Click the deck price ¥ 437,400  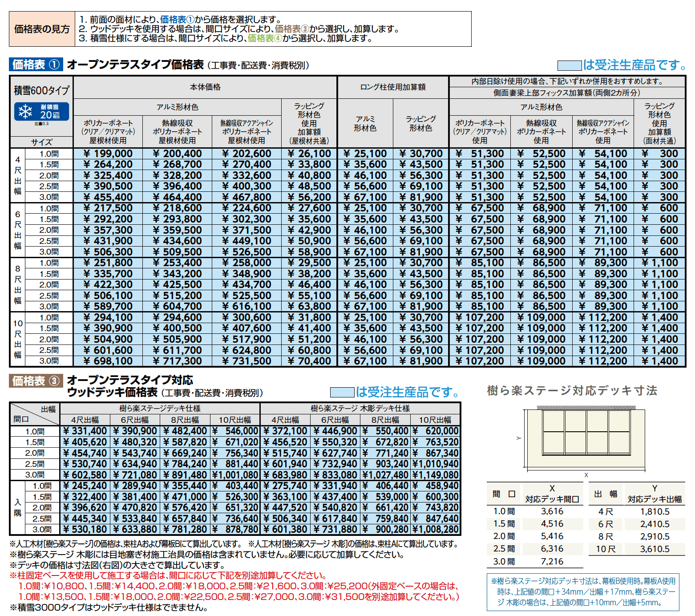tap(335, 497)
